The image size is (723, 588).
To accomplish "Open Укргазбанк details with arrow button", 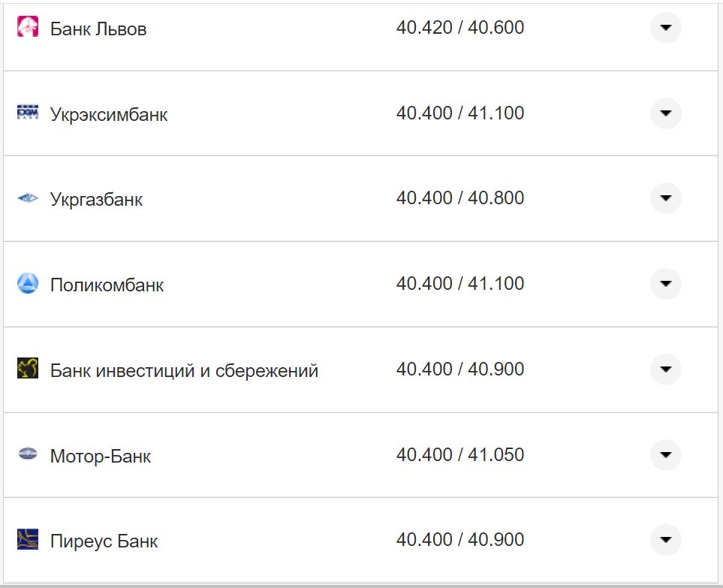I will point(665,198).
